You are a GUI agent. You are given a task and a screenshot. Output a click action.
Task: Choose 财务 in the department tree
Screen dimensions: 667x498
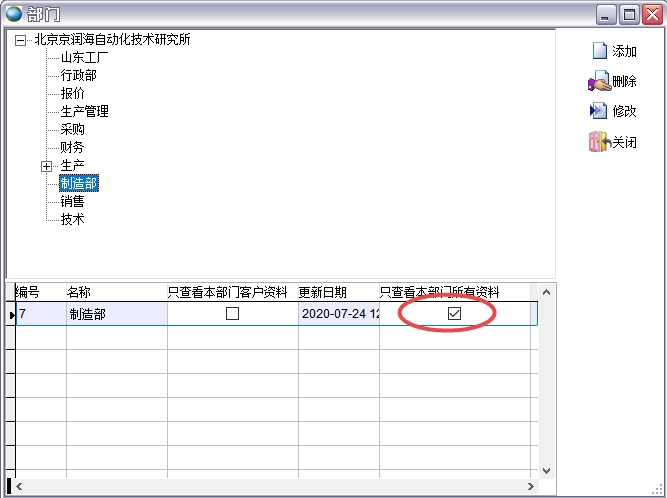pos(72,148)
